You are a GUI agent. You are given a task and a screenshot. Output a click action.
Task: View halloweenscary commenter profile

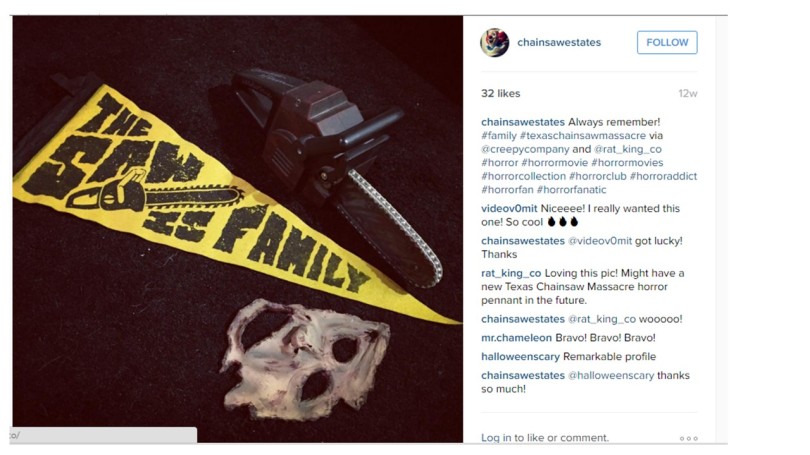[520, 357]
